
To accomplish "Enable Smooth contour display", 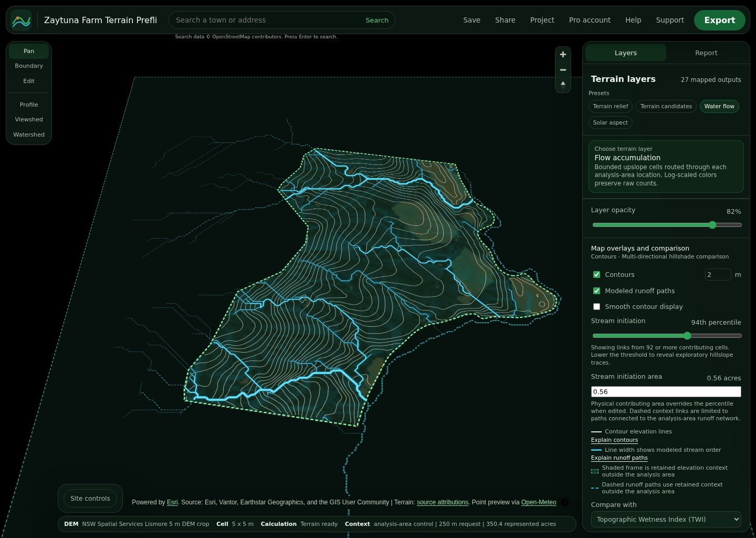I will click(596, 307).
